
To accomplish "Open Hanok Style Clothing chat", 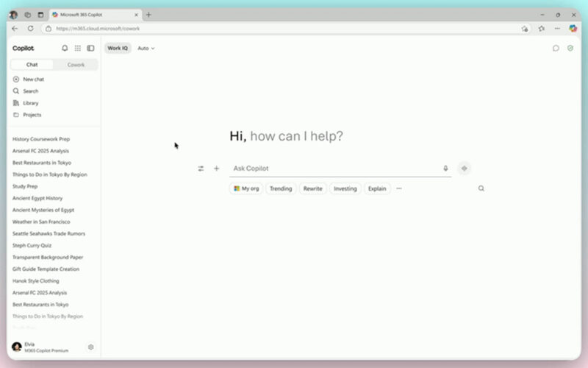I will click(x=35, y=281).
